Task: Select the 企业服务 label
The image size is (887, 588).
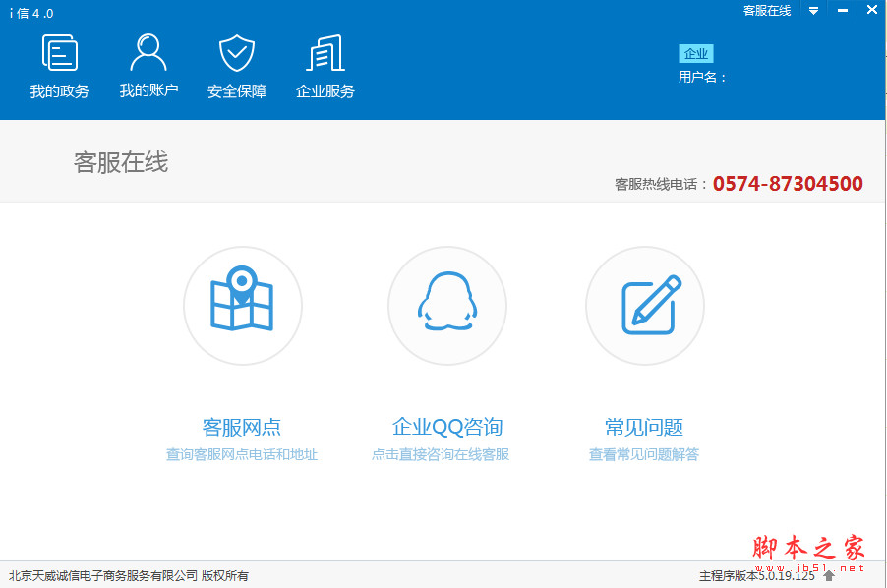Action: pos(325,91)
